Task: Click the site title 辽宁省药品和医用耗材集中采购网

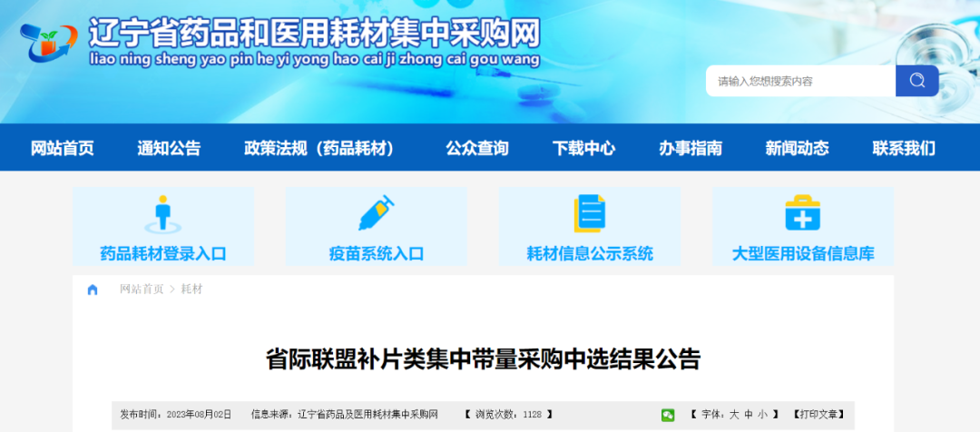Action: [x=314, y=32]
